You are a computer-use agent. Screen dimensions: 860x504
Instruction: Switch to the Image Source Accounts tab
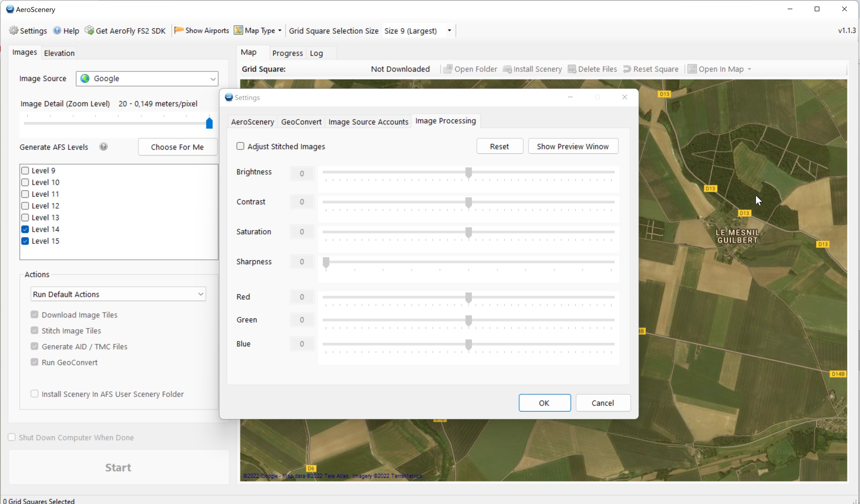point(368,121)
